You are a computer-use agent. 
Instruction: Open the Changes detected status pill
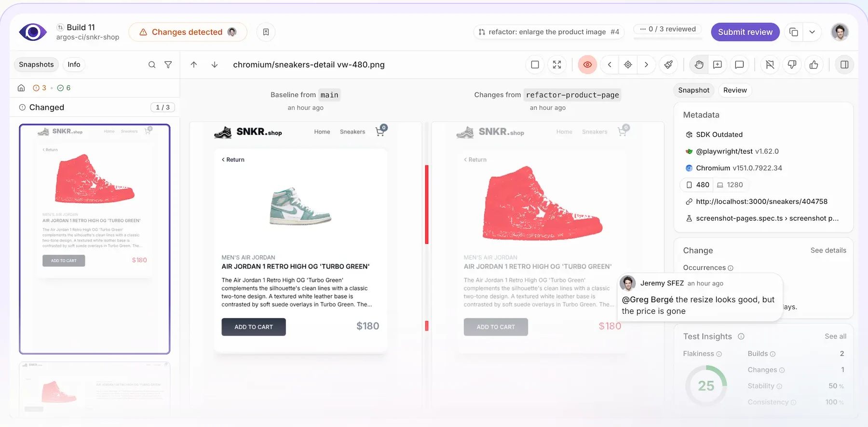[x=188, y=32]
